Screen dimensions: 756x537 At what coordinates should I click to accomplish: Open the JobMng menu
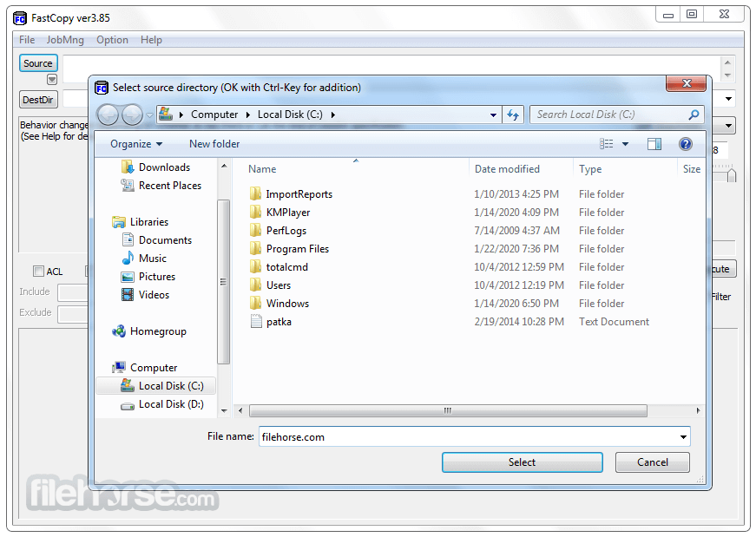[65, 40]
